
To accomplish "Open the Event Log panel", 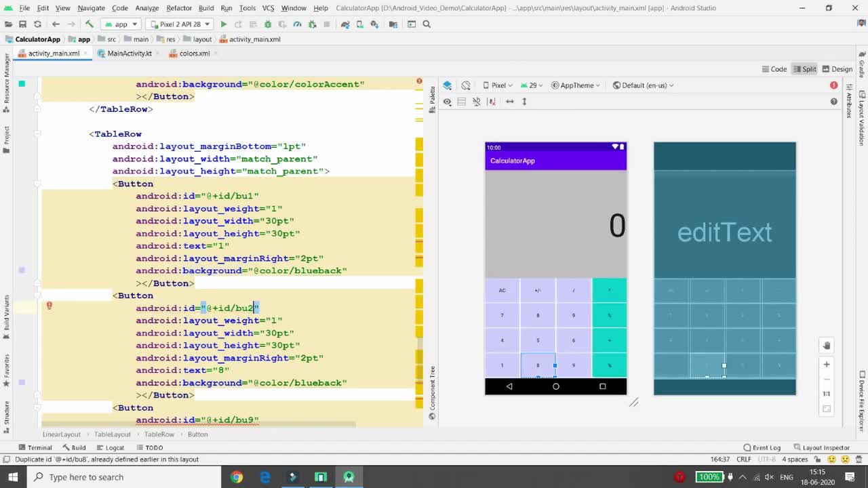I will point(762,447).
